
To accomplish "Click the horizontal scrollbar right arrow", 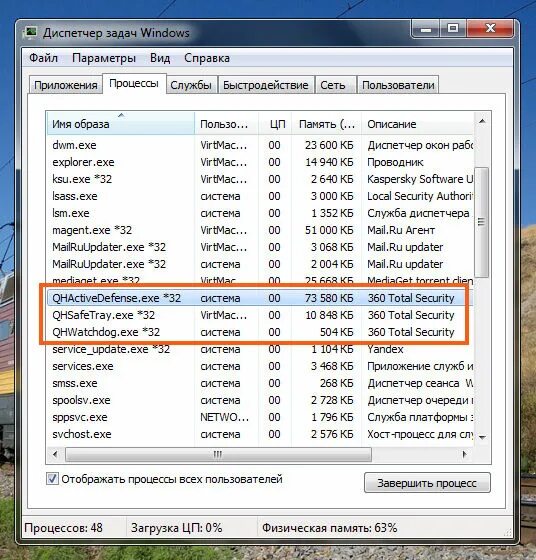I will [464, 454].
